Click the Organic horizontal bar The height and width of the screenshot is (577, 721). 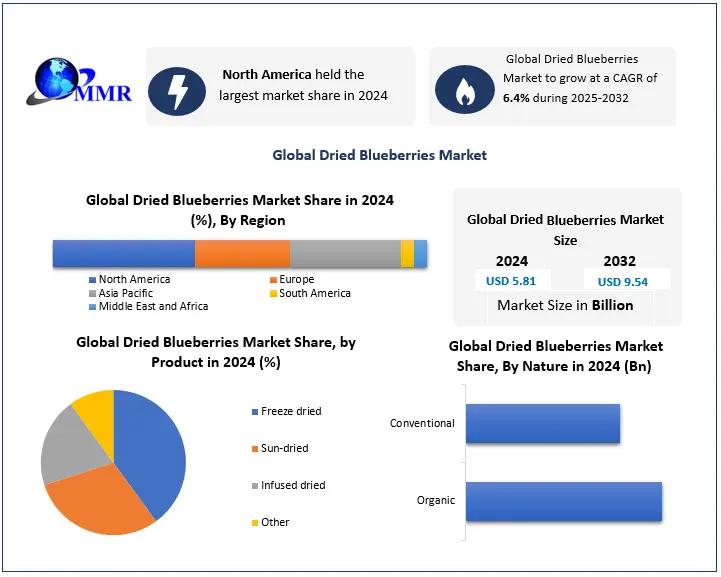[x=563, y=501]
